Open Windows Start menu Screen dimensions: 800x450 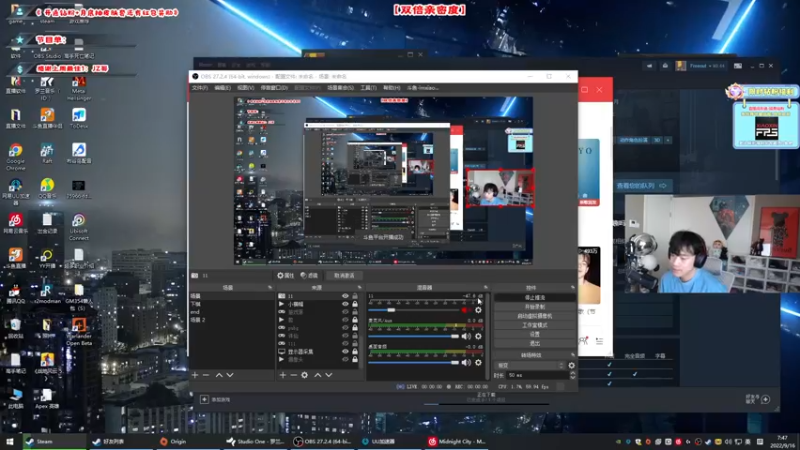[x=10, y=441]
